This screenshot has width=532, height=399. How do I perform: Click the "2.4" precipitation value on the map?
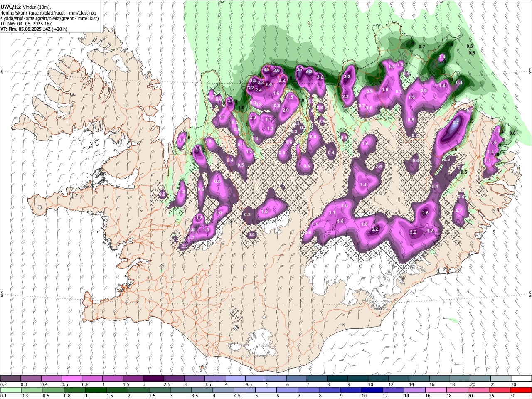point(259,90)
